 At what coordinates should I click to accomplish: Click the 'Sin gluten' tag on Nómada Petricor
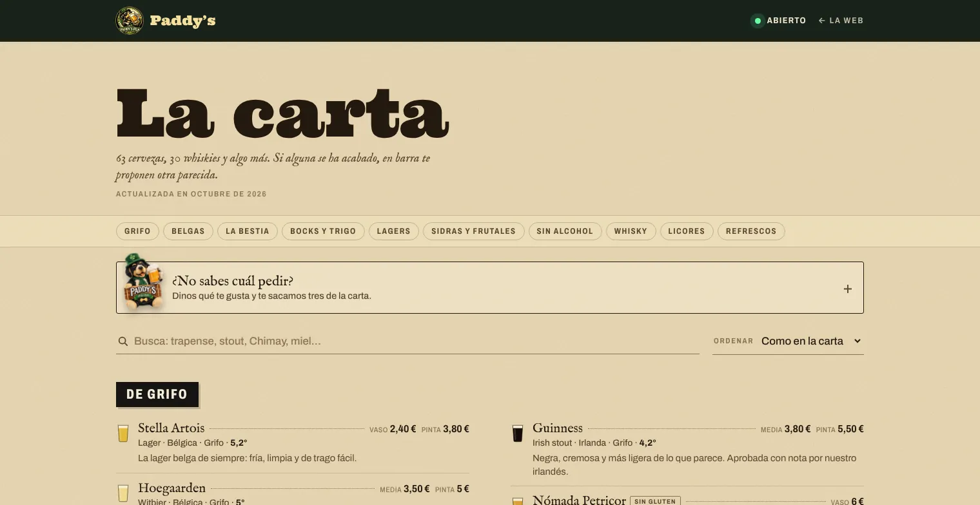point(655,501)
